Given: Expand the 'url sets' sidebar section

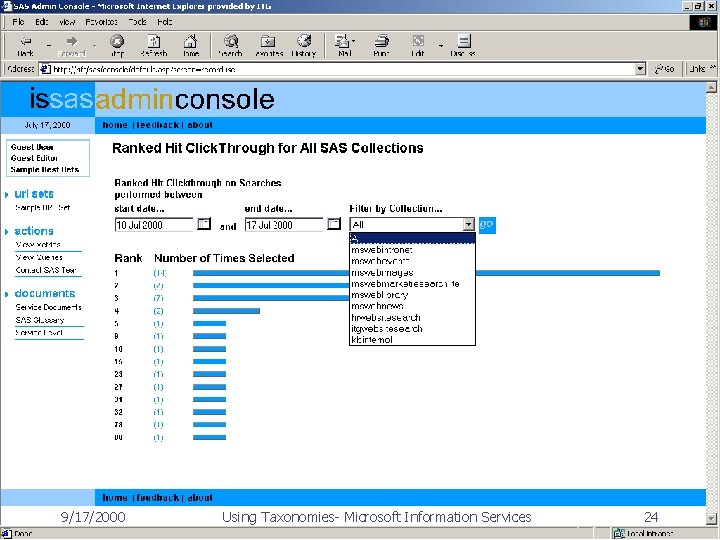Looking at the screenshot, I should tap(34, 194).
